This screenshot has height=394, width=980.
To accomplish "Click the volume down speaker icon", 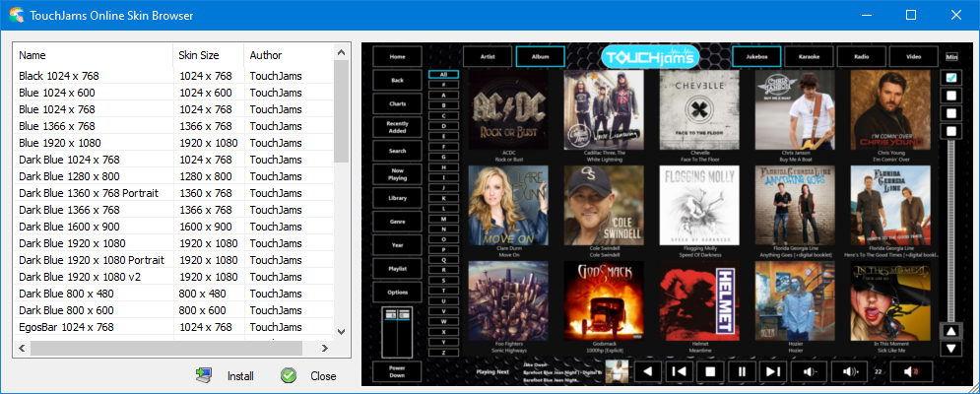I will (x=809, y=371).
